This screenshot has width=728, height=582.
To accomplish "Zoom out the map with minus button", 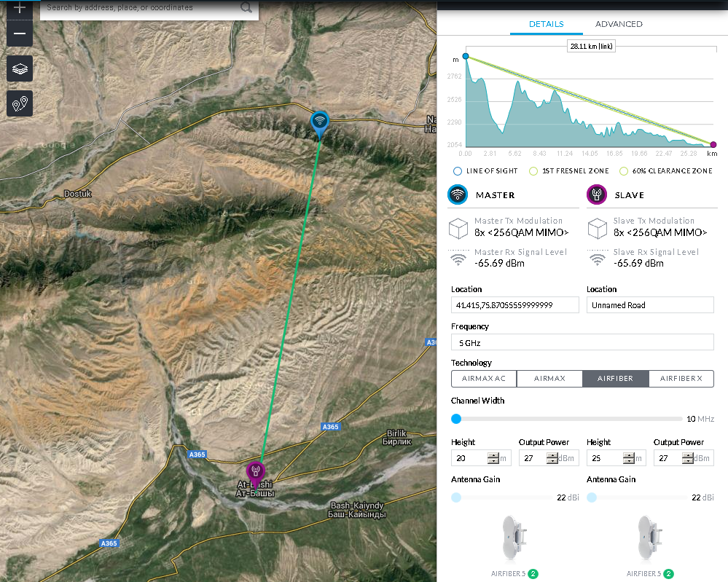I will coord(20,34).
